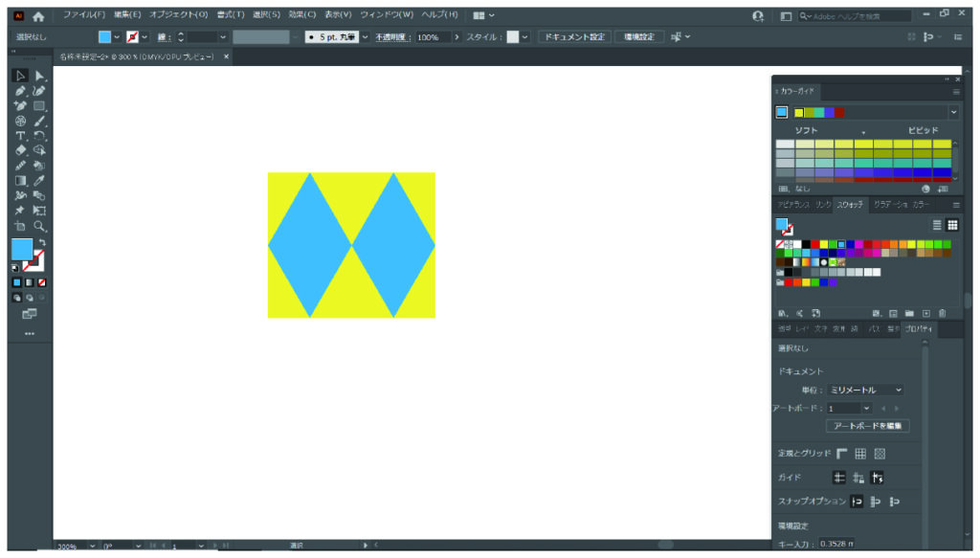Click the アートボードを編集 button
The height and width of the screenshot is (558, 980).
867,426
